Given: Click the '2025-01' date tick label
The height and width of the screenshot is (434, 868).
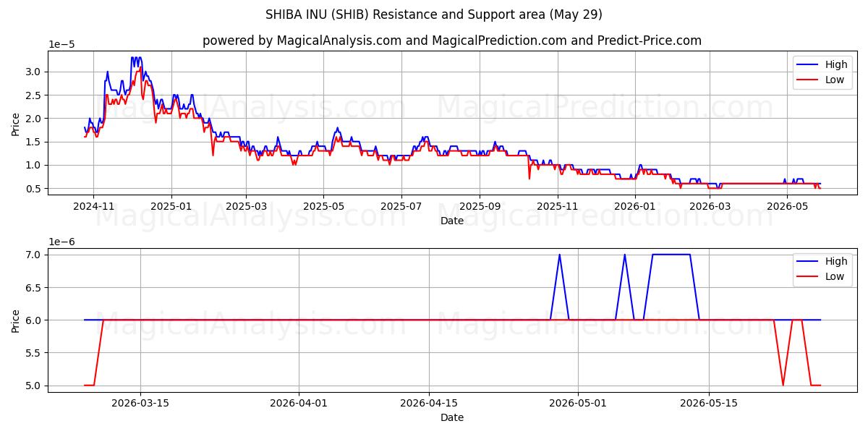Looking at the screenshot, I should pyautogui.click(x=171, y=207).
